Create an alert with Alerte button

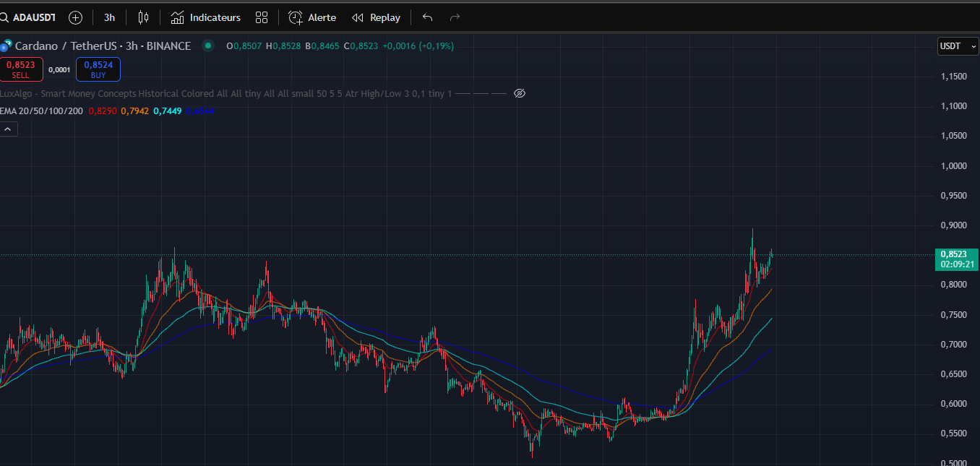[312, 17]
